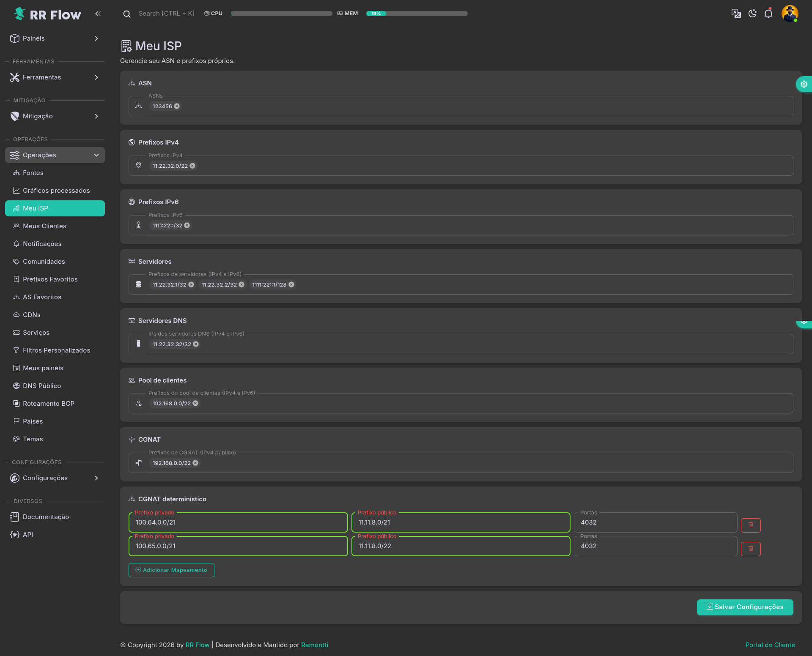Delete second CGNAT mapping row
Screen dimensions: 812x656
pos(751,549)
